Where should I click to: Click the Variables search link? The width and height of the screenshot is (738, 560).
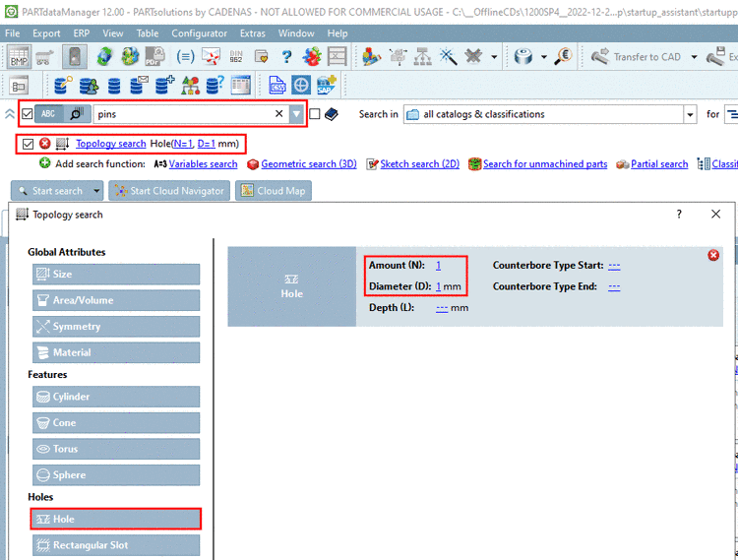203,163
